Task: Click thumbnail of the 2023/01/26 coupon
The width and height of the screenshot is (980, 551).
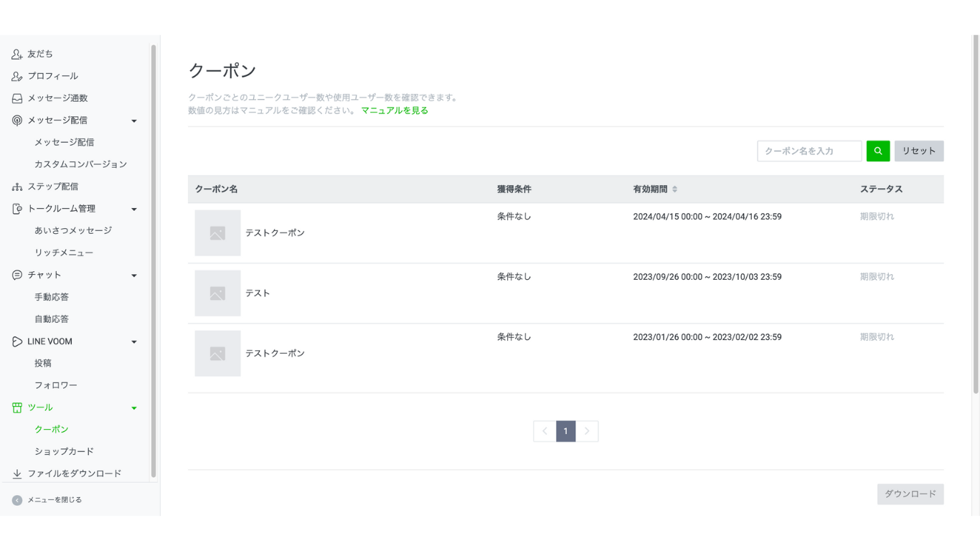Action: [217, 354]
